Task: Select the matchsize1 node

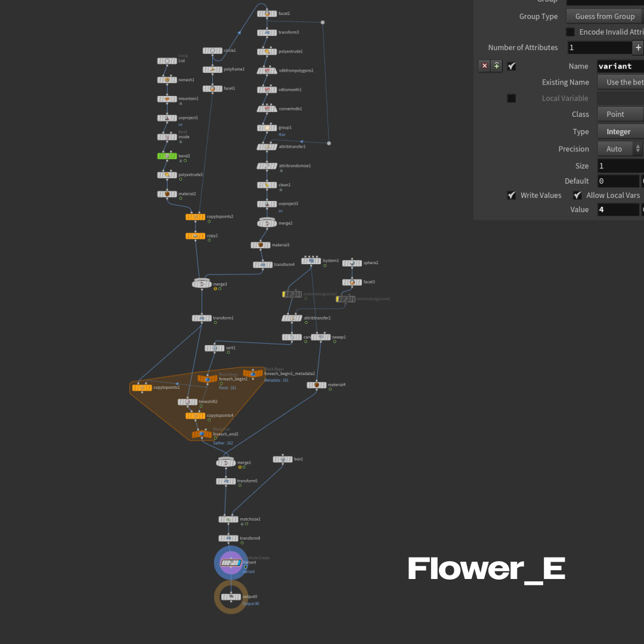Action: coord(228,519)
